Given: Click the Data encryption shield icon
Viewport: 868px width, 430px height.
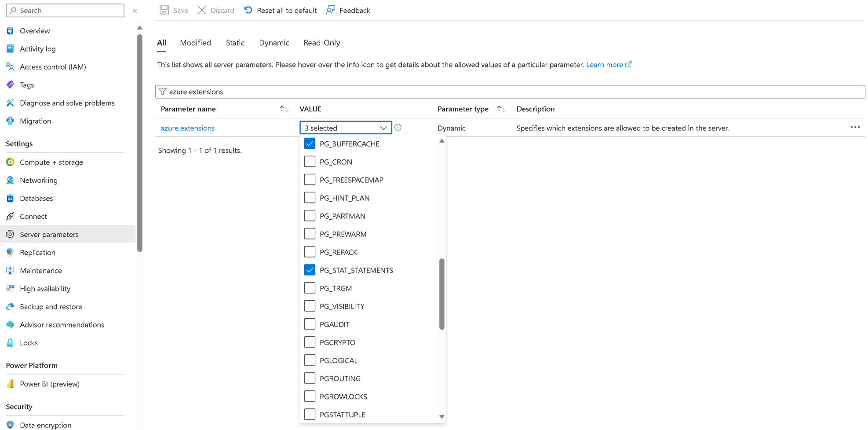Looking at the screenshot, I should pos(10,425).
